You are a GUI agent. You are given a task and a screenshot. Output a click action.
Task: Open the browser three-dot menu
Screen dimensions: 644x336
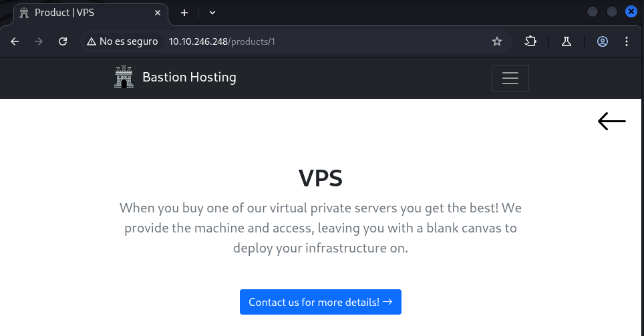(627, 41)
